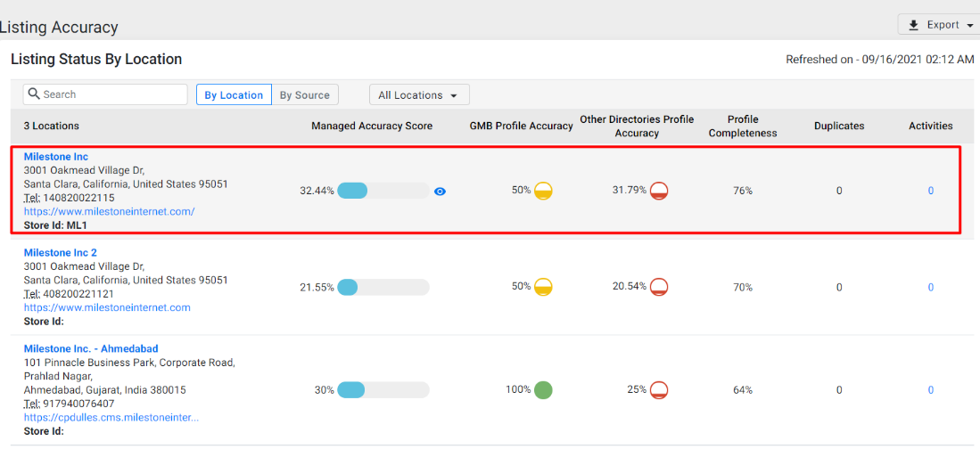
Task: Click Tel: 408200221121 text
Action: pos(70,294)
